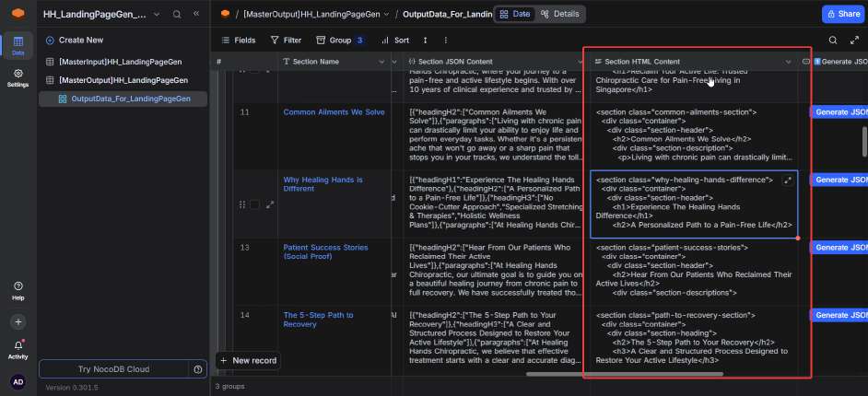This screenshot has width=868, height=396.
Task: Select the Data tab
Action: click(515, 14)
